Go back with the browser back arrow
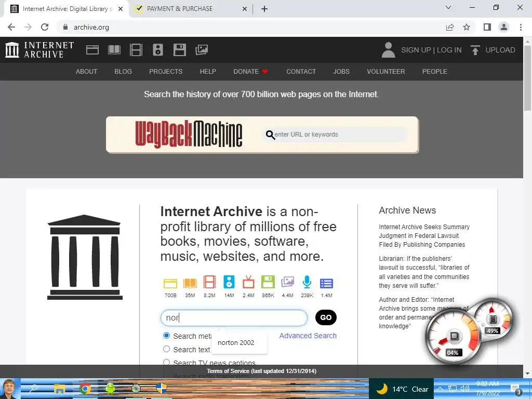The height and width of the screenshot is (399, 532). pyautogui.click(x=11, y=27)
